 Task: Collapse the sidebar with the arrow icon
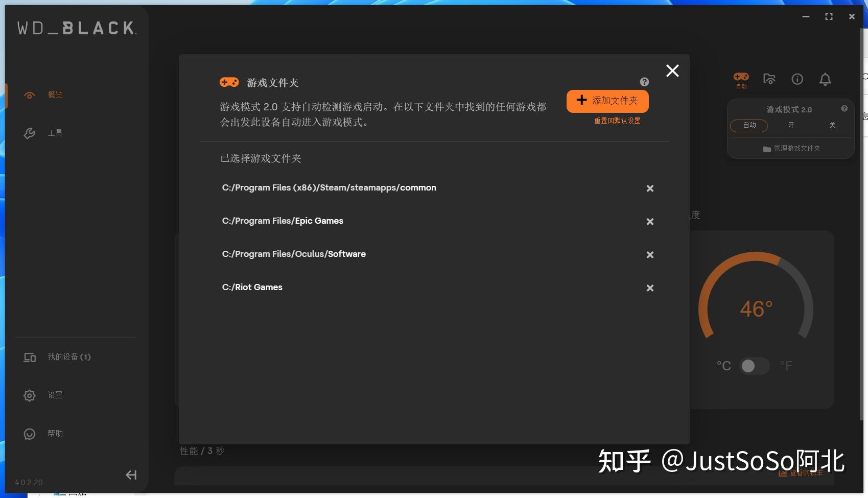tap(131, 475)
